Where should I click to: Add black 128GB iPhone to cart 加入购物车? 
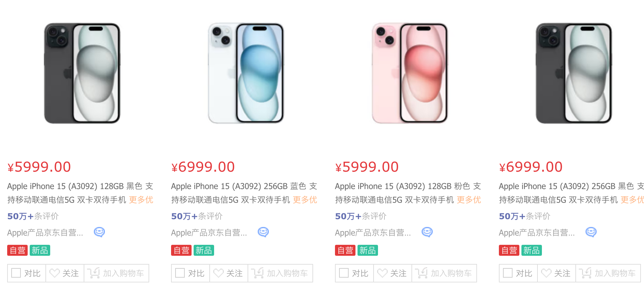click(x=116, y=273)
